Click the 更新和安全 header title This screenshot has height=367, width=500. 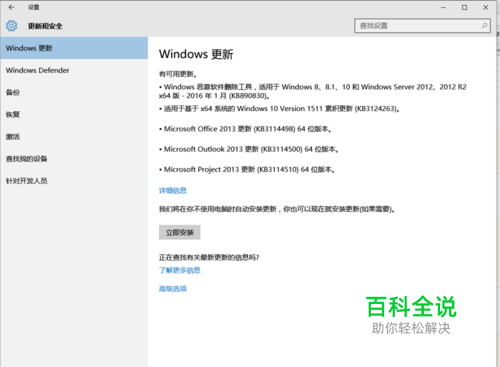pos(45,26)
